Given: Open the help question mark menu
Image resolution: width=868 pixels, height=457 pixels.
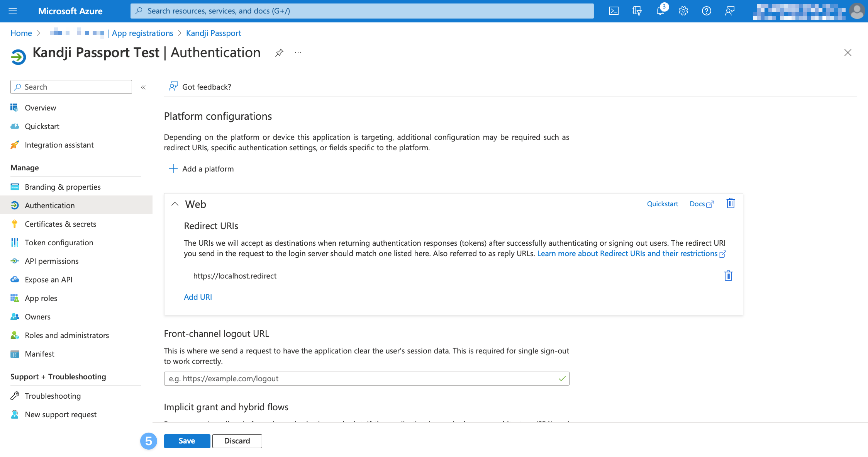Looking at the screenshot, I should pyautogui.click(x=706, y=11).
